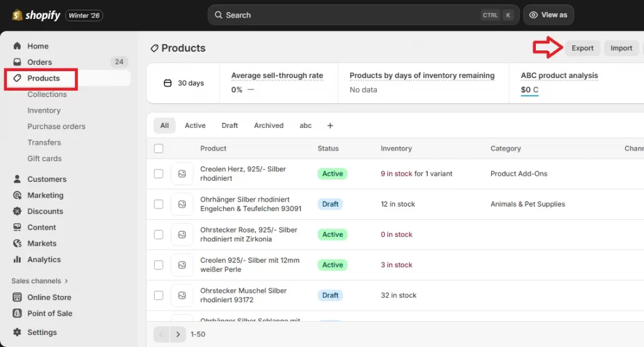Click the Category column header
The image size is (644, 347).
pos(506,149)
